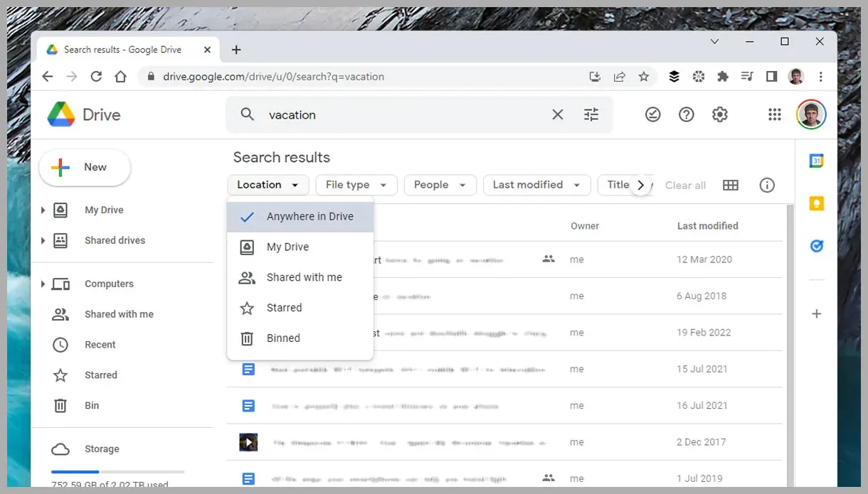Viewport: 868px width, 494px height.
Task: Expand the My Drive tree arrow
Action: click(x=43, y=210)
